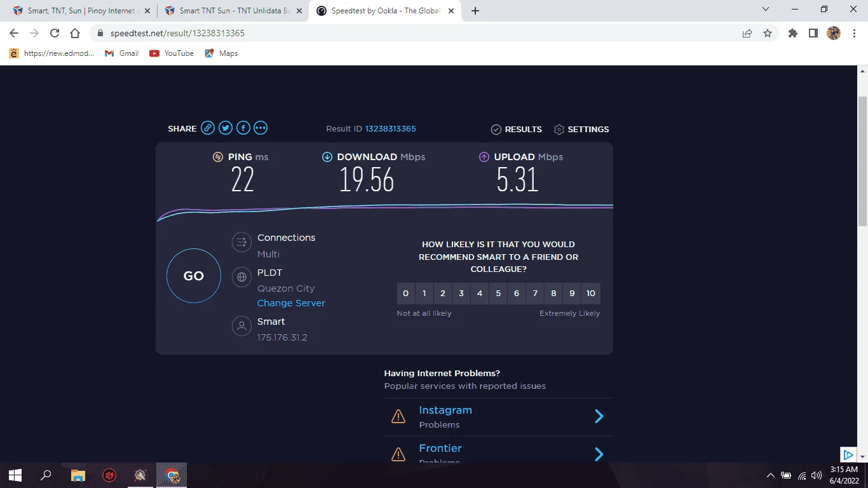Screen dimensions: 868x488
Task: Open the tab search dropdown
Action: [x=766, y=10]
